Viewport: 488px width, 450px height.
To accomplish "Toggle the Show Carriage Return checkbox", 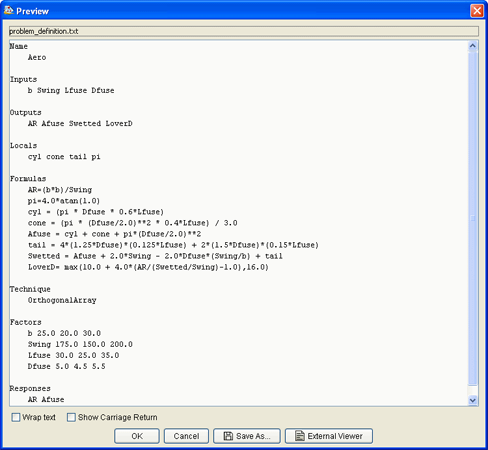I will tap(71, 417).
